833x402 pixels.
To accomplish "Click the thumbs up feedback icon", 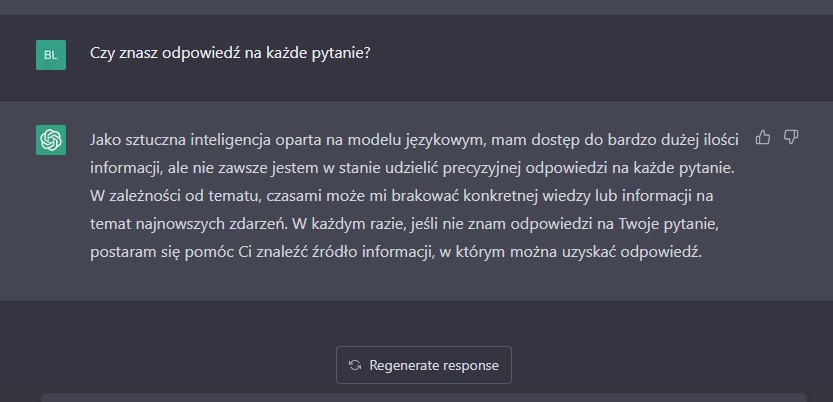I will 763,137.
